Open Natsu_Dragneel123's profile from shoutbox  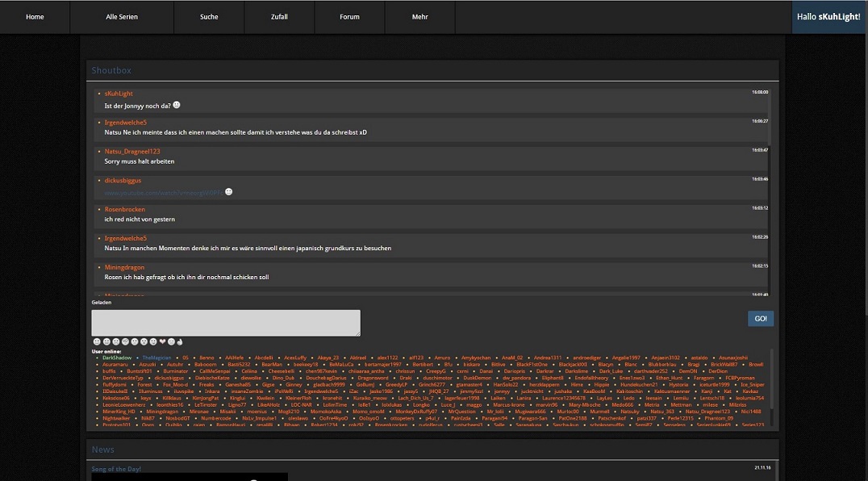click(x=132, y=152)
